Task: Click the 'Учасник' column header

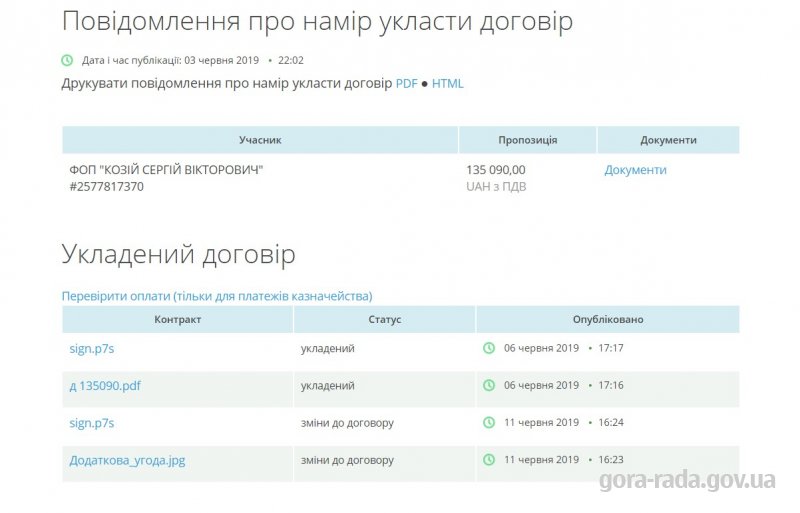Action: coord(260,140)
